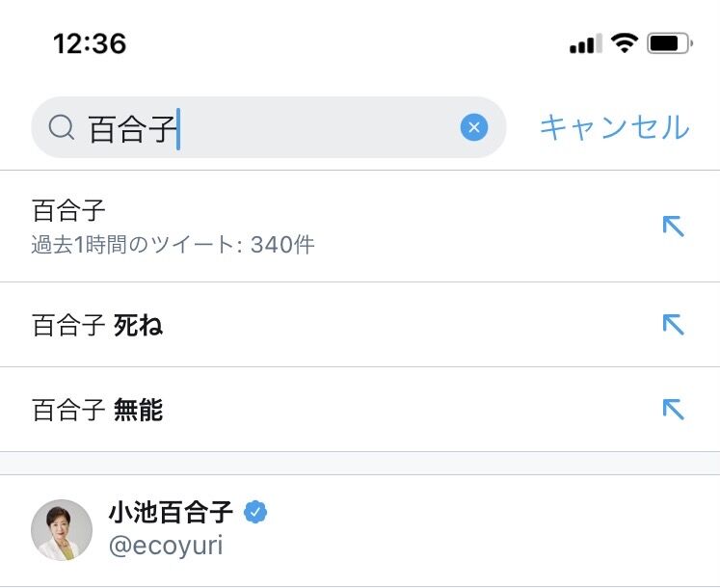Tap the arrow icon next to 百合子 死ね
The image size is (720, 588).
click(x=673, y=325)
